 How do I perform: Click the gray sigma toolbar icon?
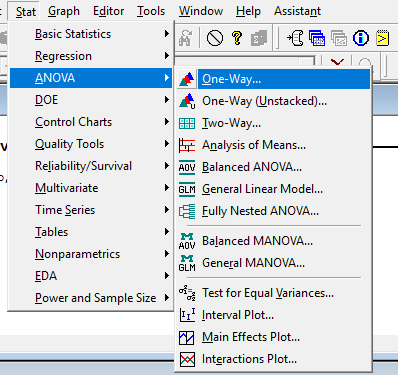pyautogui.click(x=259, y=38)
